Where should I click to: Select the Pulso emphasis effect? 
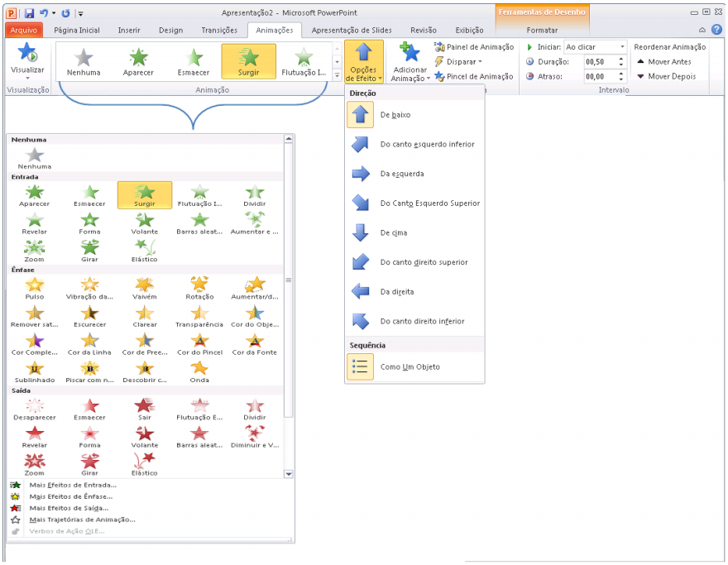tap(35, 289)
